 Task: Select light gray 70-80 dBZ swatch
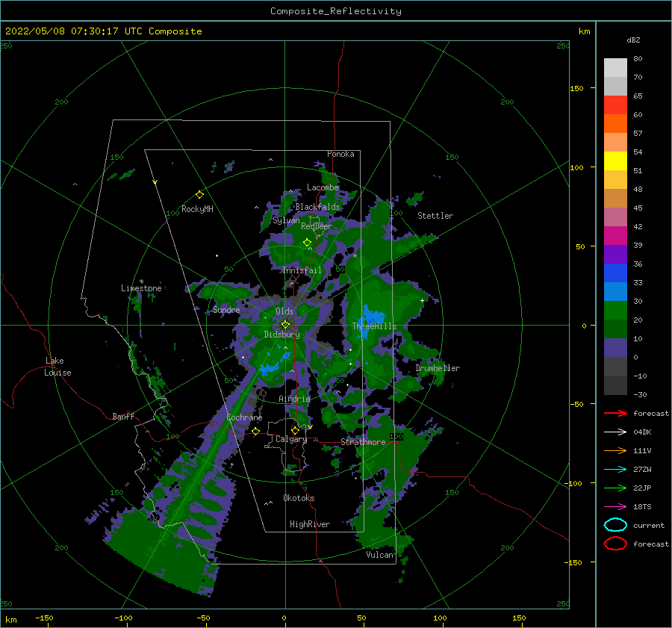[615, 68]
